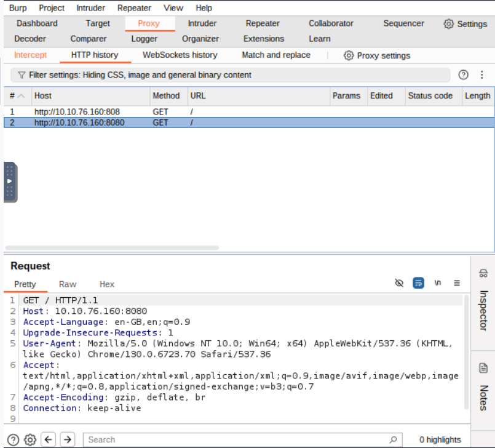Select history row 10.10.76.160:808
495x448 pixels.
(x=249, y=112)
